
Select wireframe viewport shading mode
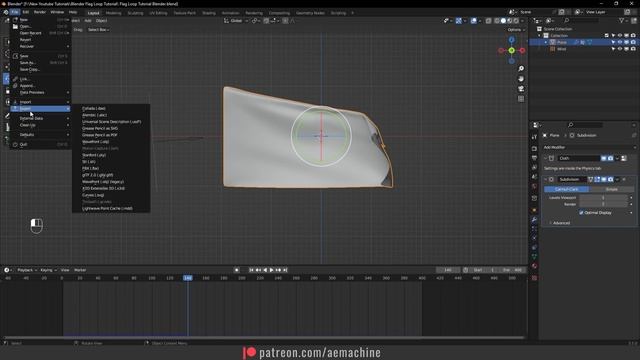(497, 21)
